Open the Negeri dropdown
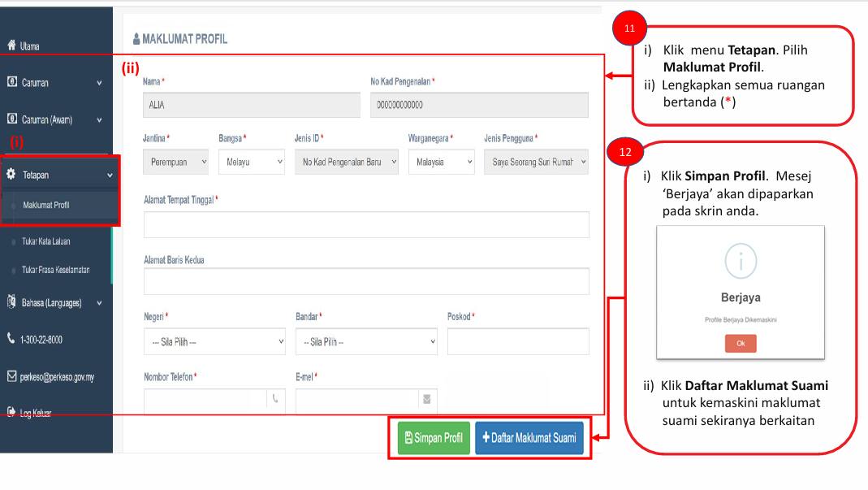 (x=214, y=342)
